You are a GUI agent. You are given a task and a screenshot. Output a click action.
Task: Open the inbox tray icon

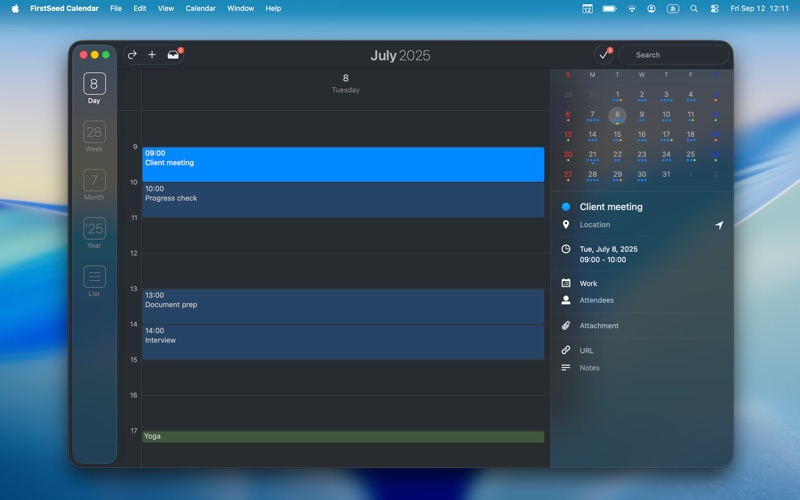173,55
